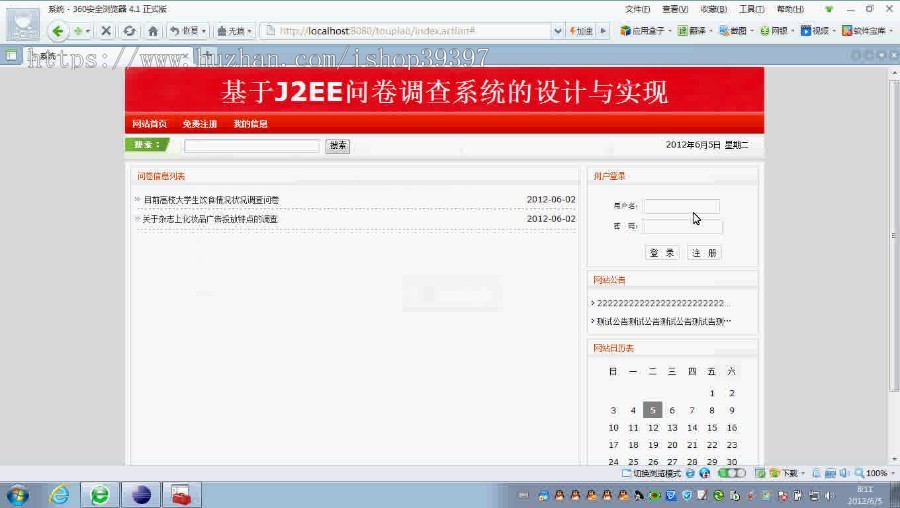Open the 收藏(B) menu
Screen dimensions: 900x508
pos(713,9)
